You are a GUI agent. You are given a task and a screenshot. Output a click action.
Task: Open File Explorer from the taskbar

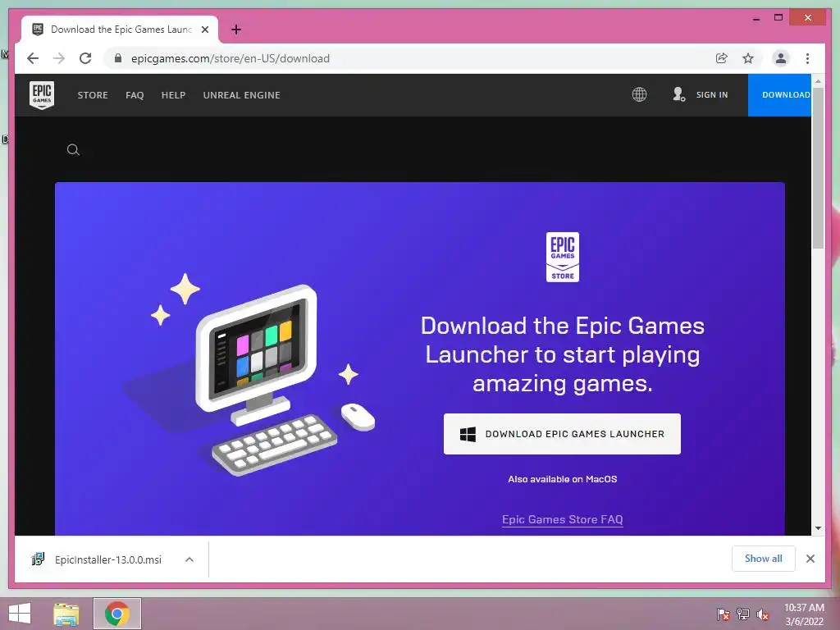(66, 614)
